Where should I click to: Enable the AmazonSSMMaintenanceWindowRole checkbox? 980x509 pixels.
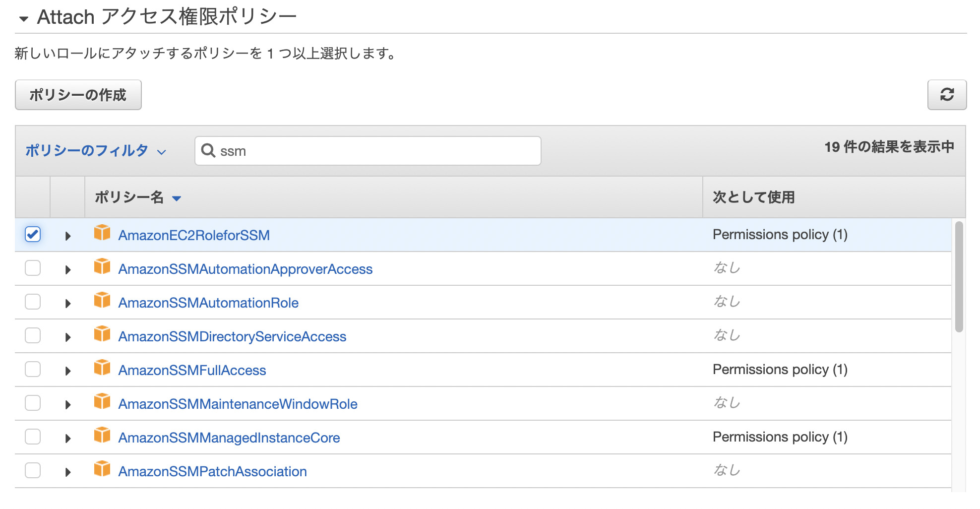point(33,403)
